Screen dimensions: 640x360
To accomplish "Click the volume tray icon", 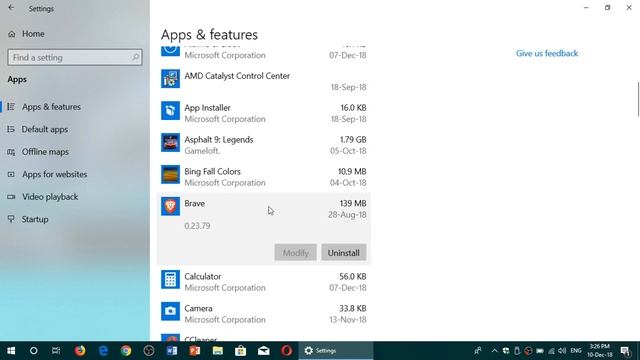I will [562, 351].
